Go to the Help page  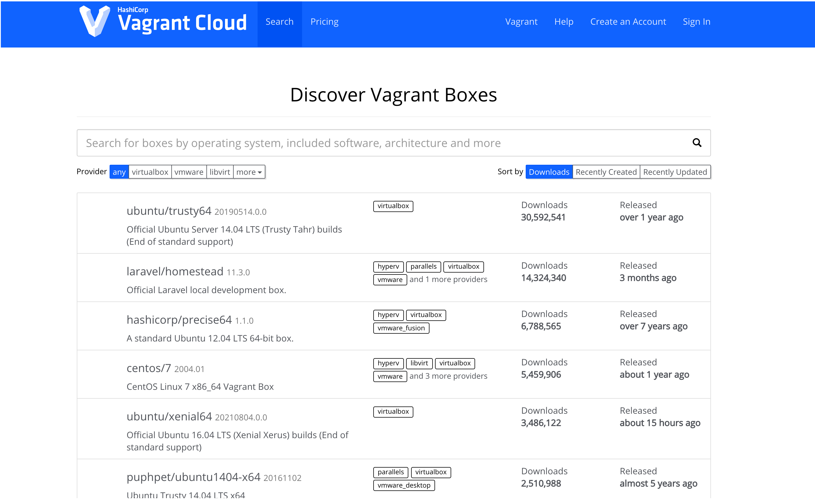pyautogui.click(x=564, y=22)
